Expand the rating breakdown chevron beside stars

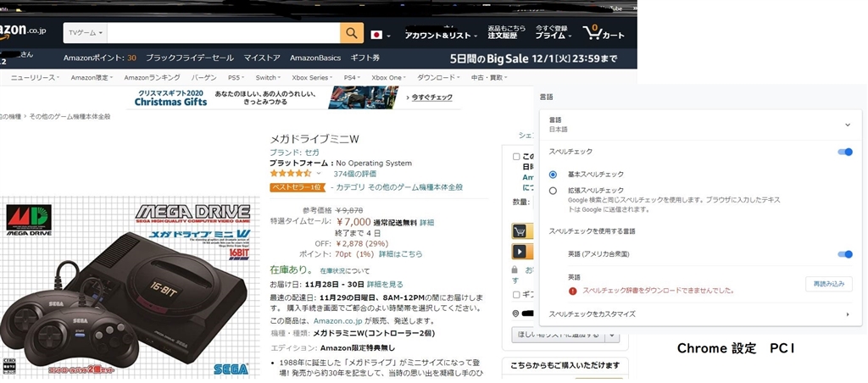point(319,174)
